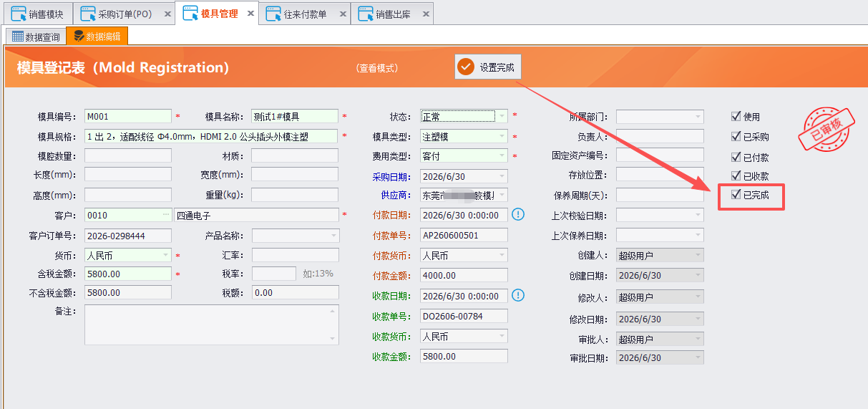Screen dimensions: 868x409
Task: Open the 产品名称 dropdown
Action: click(x=333, y=235)
